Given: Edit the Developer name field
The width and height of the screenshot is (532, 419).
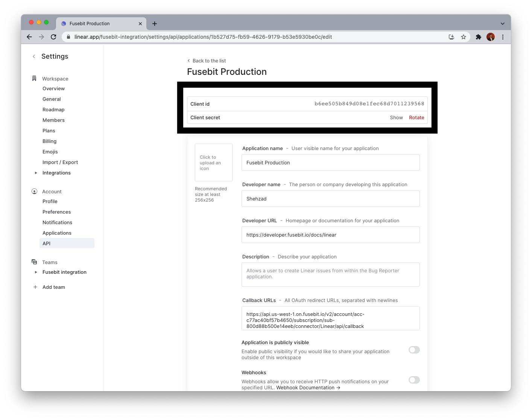Looking at the screenshot, I should click(331, 199).
